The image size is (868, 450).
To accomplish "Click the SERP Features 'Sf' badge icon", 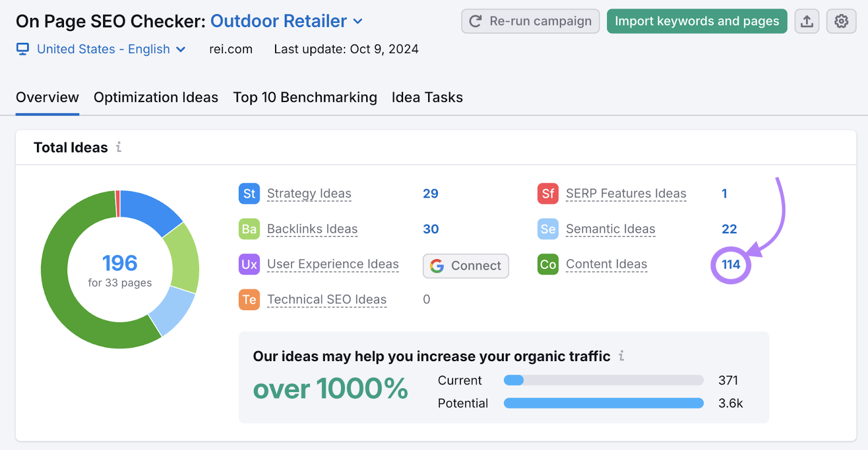I will 548,194.
